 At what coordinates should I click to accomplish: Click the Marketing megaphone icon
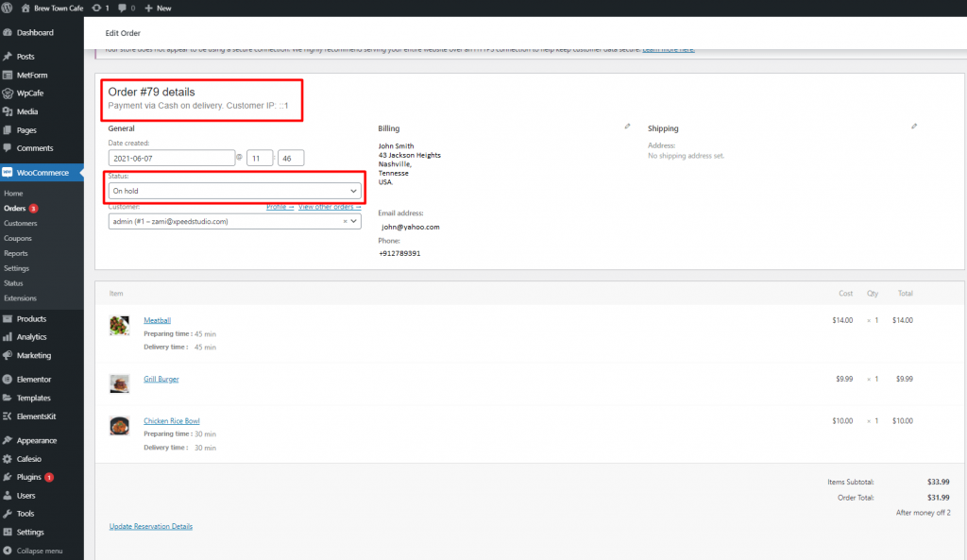tap(8, 355)
